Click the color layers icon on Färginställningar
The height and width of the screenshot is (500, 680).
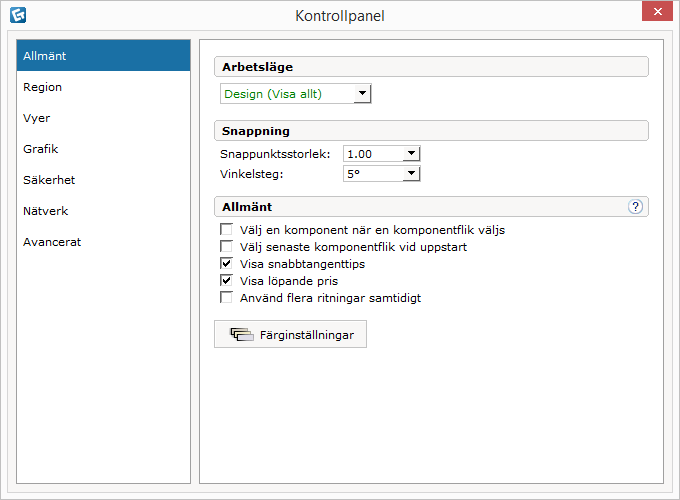coord(242,334)
